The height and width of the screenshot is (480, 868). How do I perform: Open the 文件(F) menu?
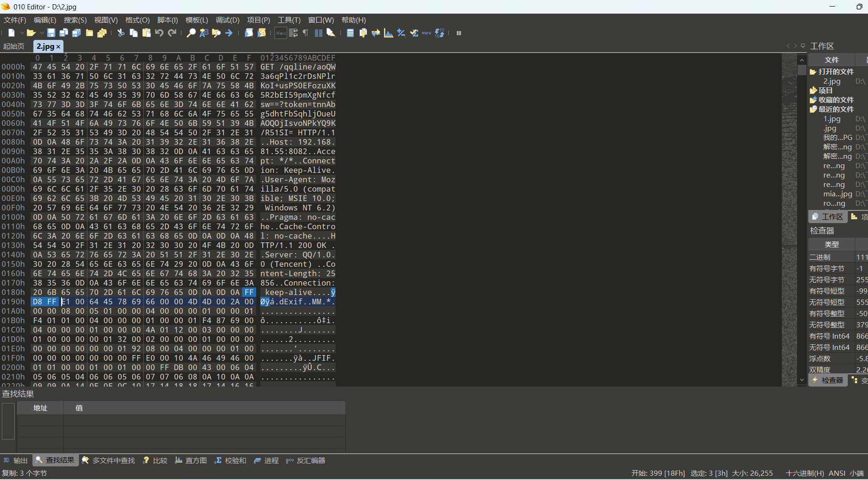pyautogui.click(x=15, y=20)
